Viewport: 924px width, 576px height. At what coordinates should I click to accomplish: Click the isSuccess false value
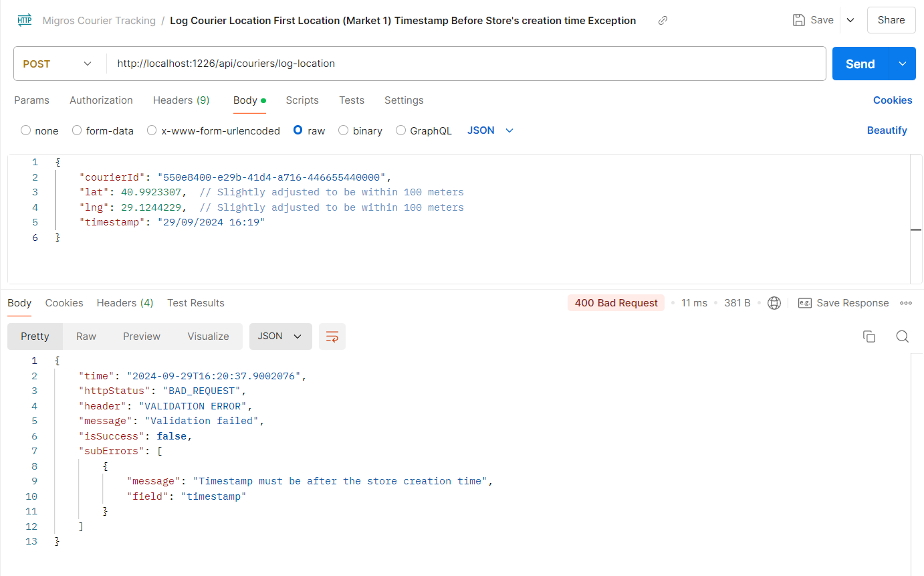click(x=172, y=436)
